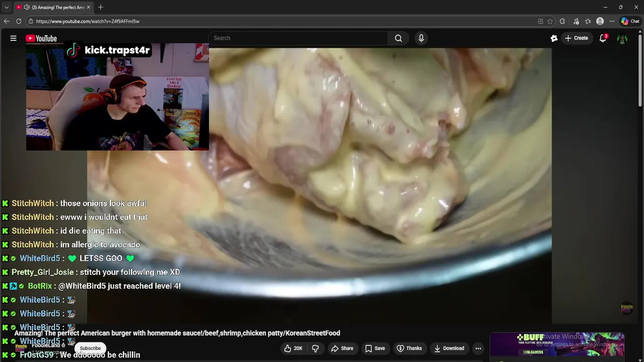The height and width of the screenshot is (362, 644).
Task: Expand the tab search dropdown
Action: pos(6,7)
